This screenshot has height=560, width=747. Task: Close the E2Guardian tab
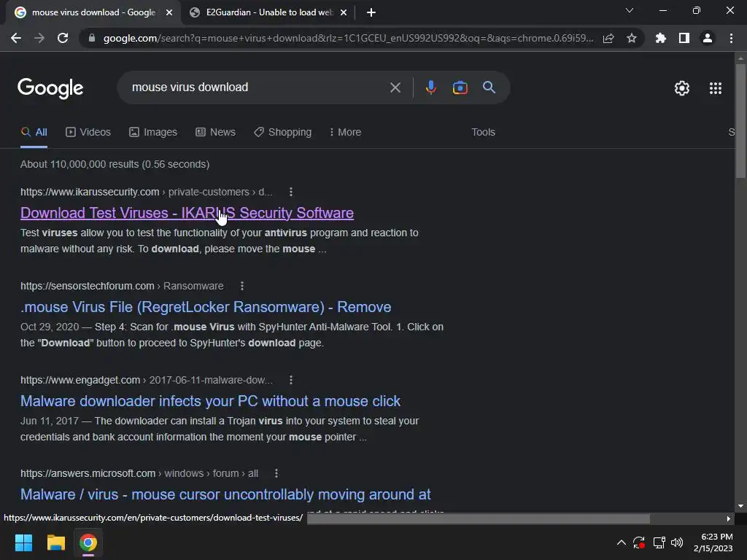point(344,12)
